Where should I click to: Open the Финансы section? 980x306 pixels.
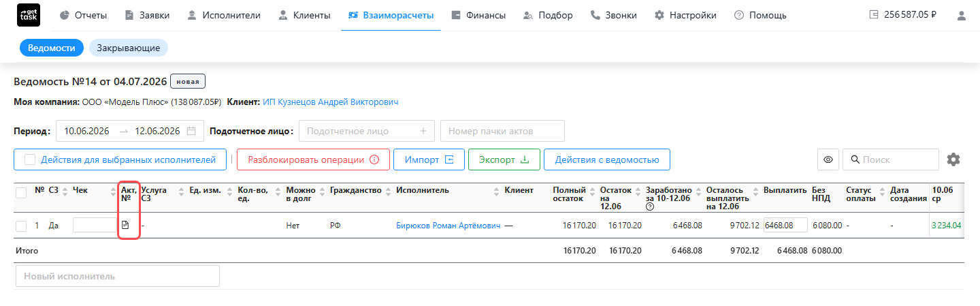pos(478,15)
